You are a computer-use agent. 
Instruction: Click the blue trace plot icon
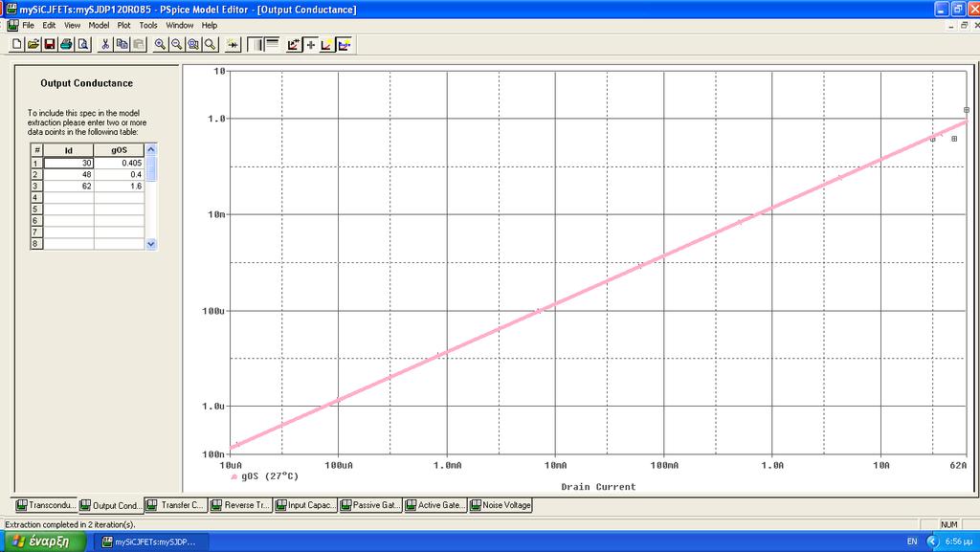click(344, 44)
